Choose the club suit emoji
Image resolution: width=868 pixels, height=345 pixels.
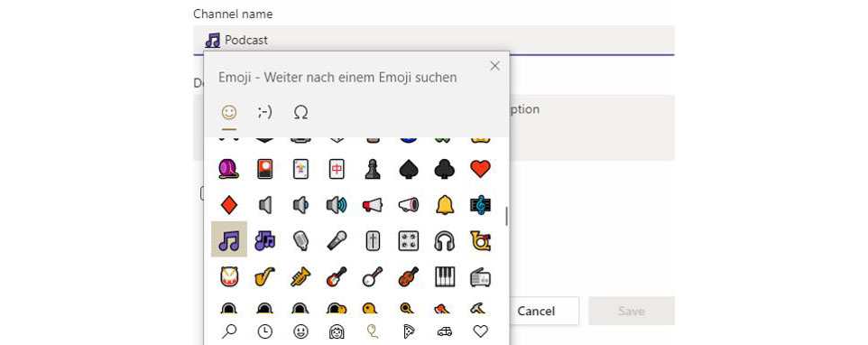pyautogui.click(x=445, y=169)
